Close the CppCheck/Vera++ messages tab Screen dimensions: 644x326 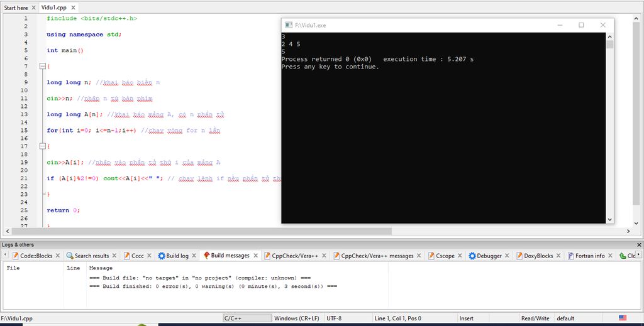[x=419, y=256]
